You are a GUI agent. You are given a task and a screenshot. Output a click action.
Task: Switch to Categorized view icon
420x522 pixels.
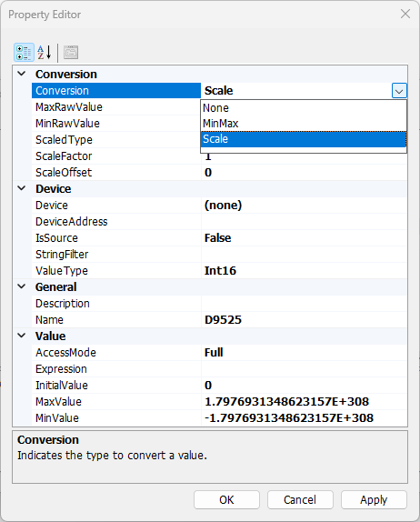point(24,52)
